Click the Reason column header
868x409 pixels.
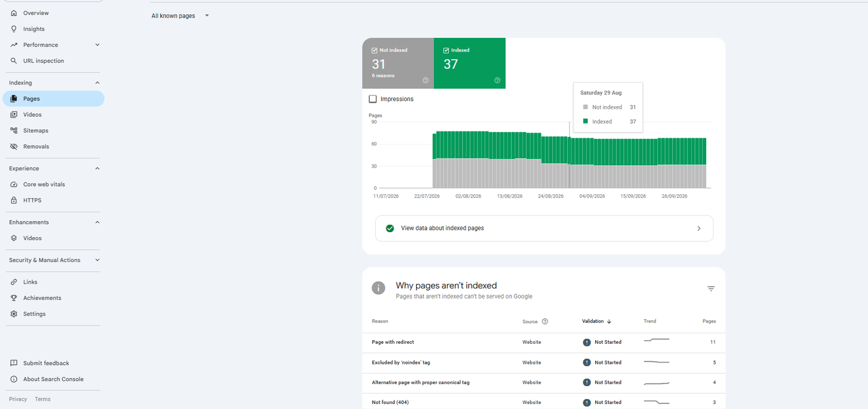(x=380, y=321)
